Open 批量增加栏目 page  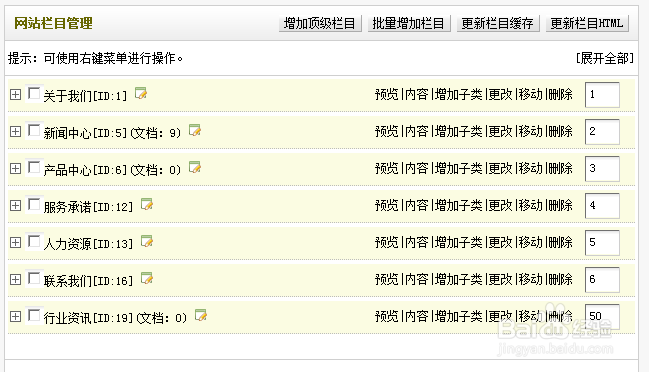pyautogui.click(x=409, y=23)
